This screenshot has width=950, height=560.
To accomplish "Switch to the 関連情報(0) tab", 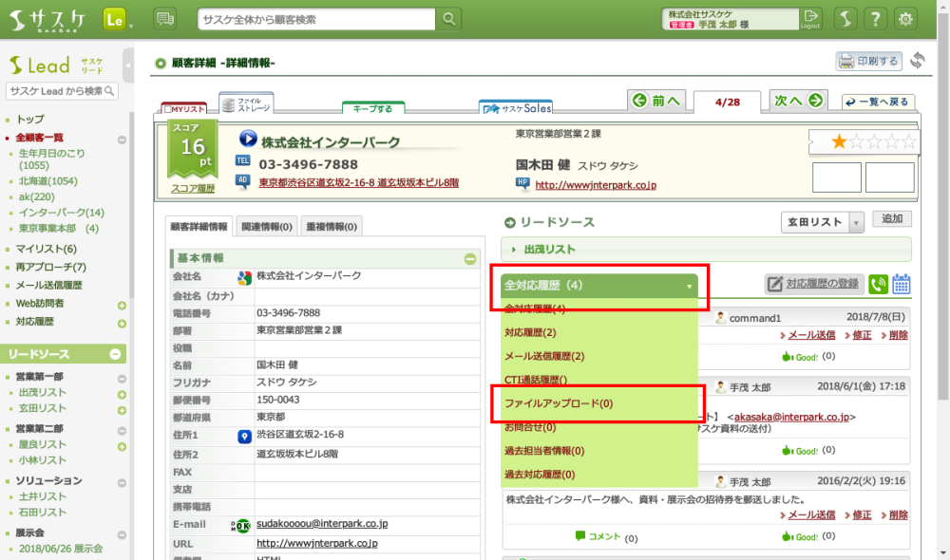I will tap(266, 227).
